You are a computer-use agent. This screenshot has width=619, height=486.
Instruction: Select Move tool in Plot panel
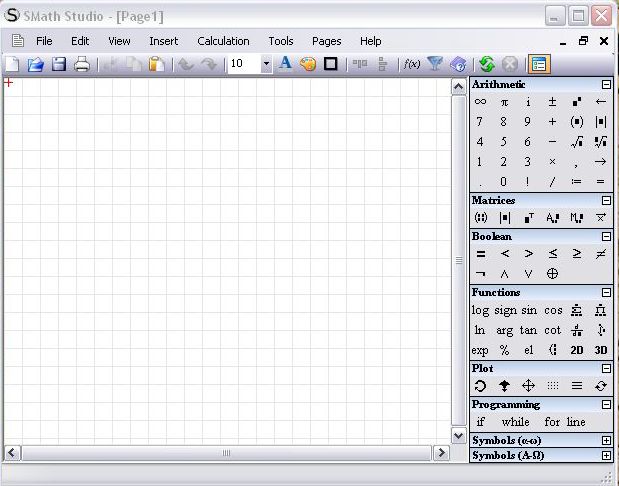pyautogui.click(x=528, y=386)
